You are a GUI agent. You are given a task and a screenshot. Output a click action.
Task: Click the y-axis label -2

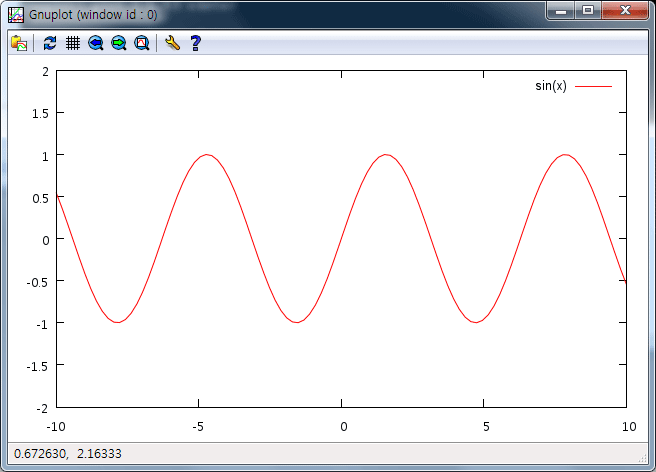(x=42, y=408)
